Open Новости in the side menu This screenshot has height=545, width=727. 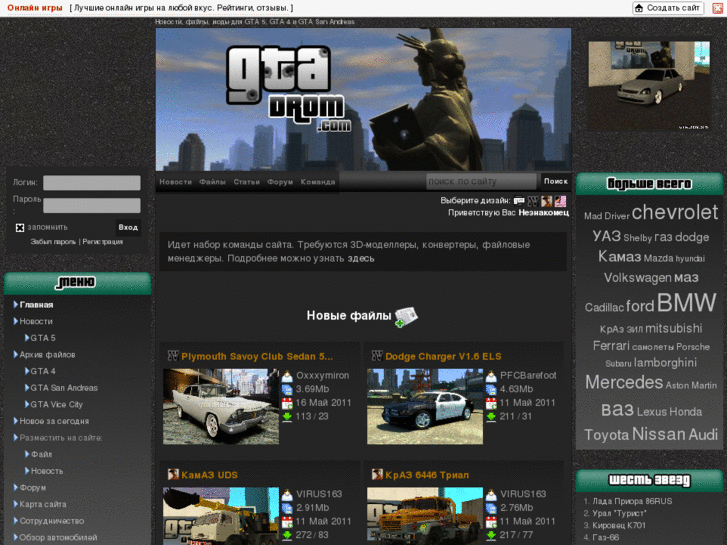click(36, 321)
